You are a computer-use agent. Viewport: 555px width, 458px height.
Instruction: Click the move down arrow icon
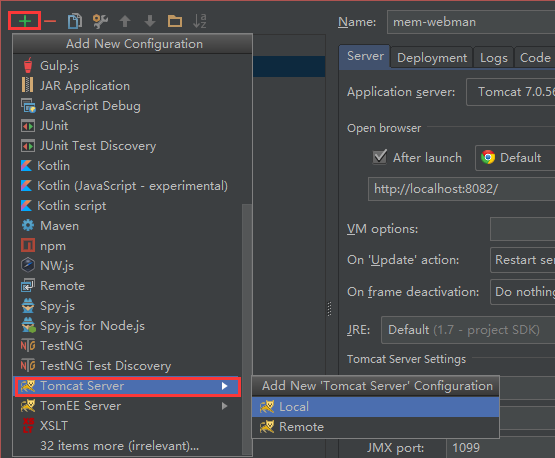150,21
